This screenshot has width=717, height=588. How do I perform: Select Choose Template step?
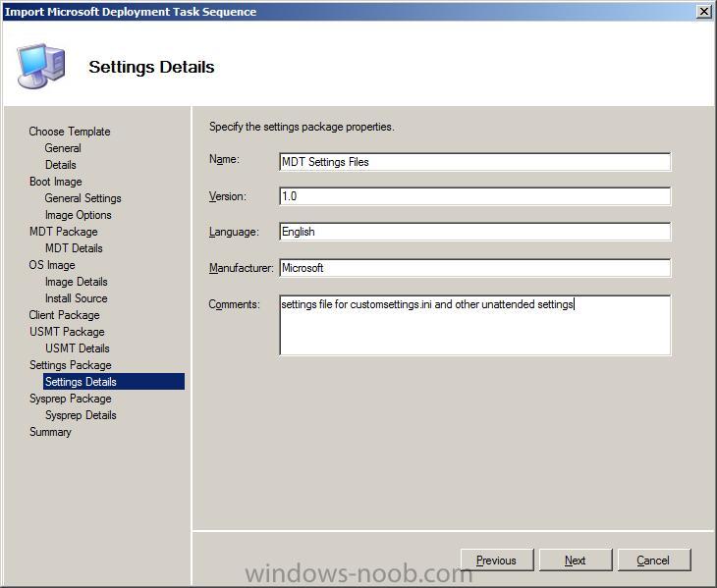click(70, 132)
